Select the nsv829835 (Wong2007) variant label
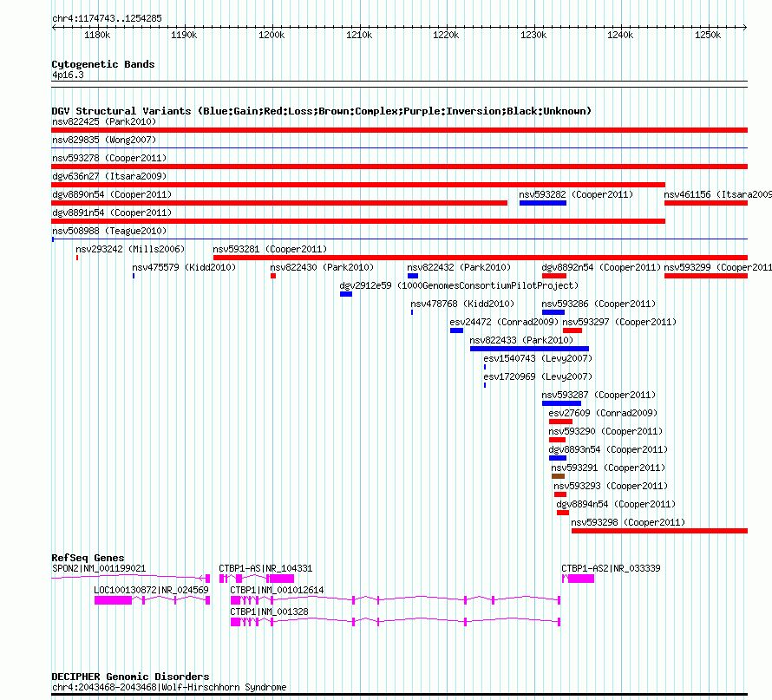This screenshot has width=772, height=700. pyautogui.click(x=104, y=140)
